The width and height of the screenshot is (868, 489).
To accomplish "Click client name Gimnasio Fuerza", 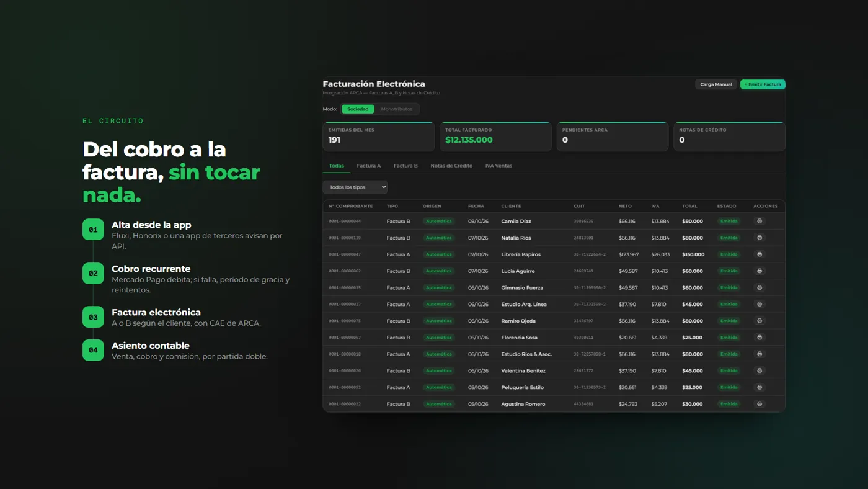I will click(522, 288).
